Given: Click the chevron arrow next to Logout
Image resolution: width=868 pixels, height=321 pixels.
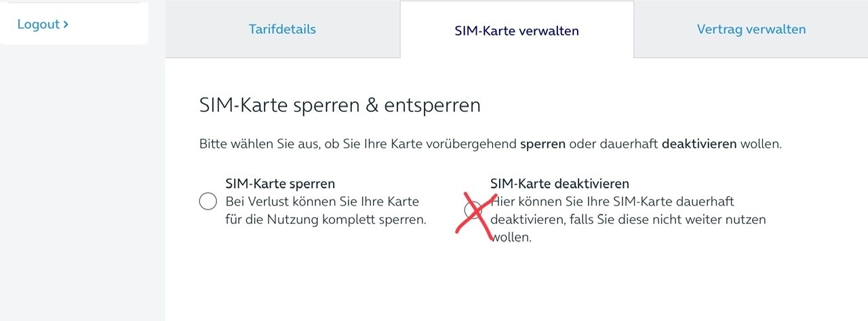Looking at the screenshot, I should pyautogui.click(x=66, y=24).
